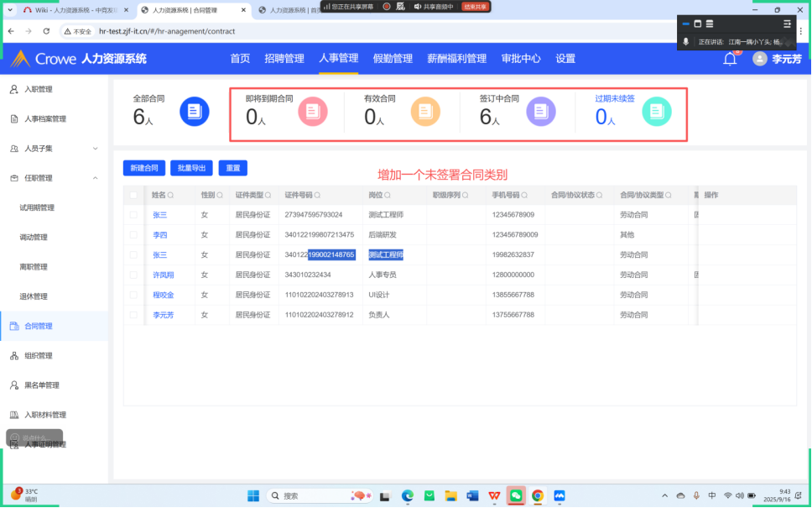This screenshot has width=812, height=508.
Task: Click the search icon beside 姓名 column
Action: click(171, 195)
